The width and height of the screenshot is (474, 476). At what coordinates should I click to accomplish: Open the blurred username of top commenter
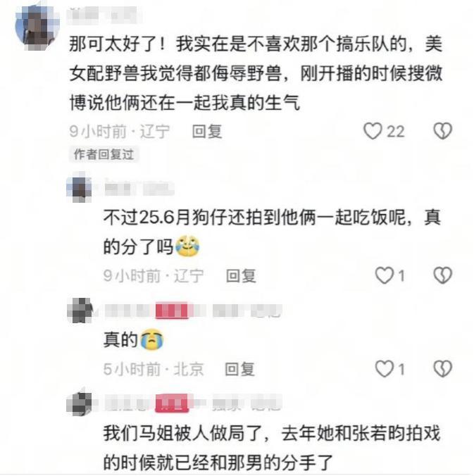click(x=104, y=15)
